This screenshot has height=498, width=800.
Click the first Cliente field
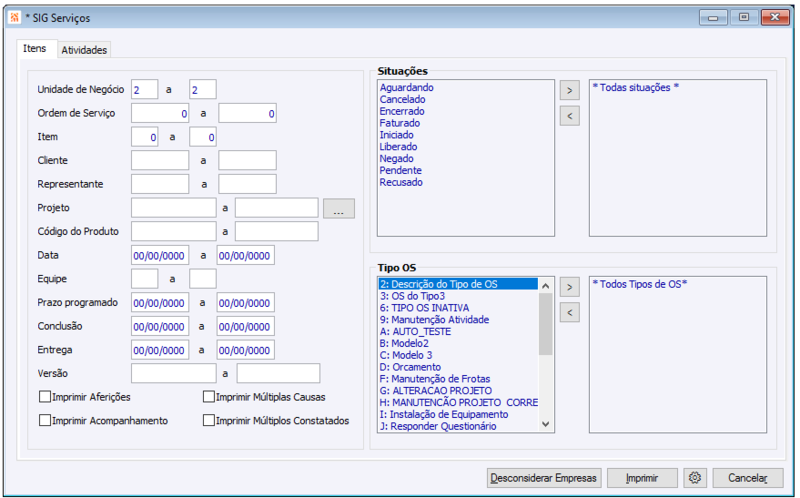[160, 160]
